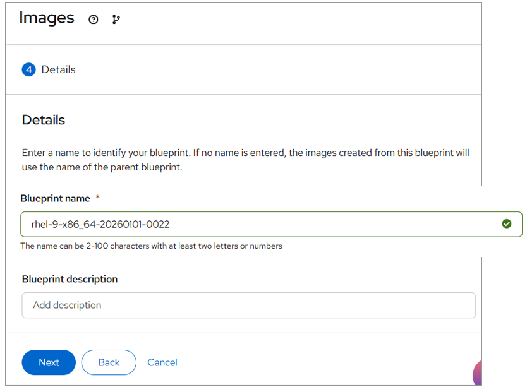The width and height of the screenshot is (532, 392).
Task: Click the step 4 number badge
Action: (x=28, y=69)
